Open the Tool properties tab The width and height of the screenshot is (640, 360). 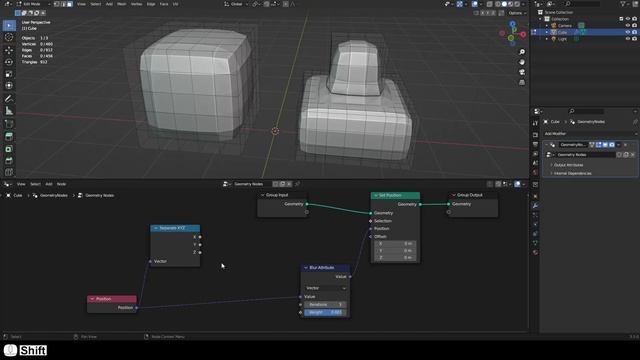535,123
